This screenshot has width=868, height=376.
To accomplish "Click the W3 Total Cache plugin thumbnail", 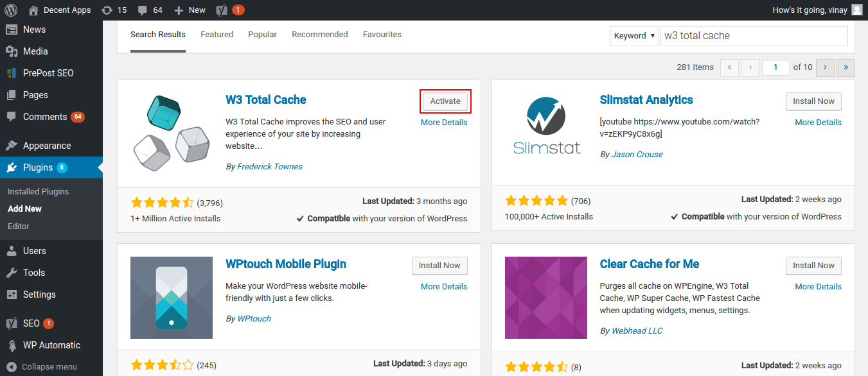I will pyautogui.click(x=172, y=134).
